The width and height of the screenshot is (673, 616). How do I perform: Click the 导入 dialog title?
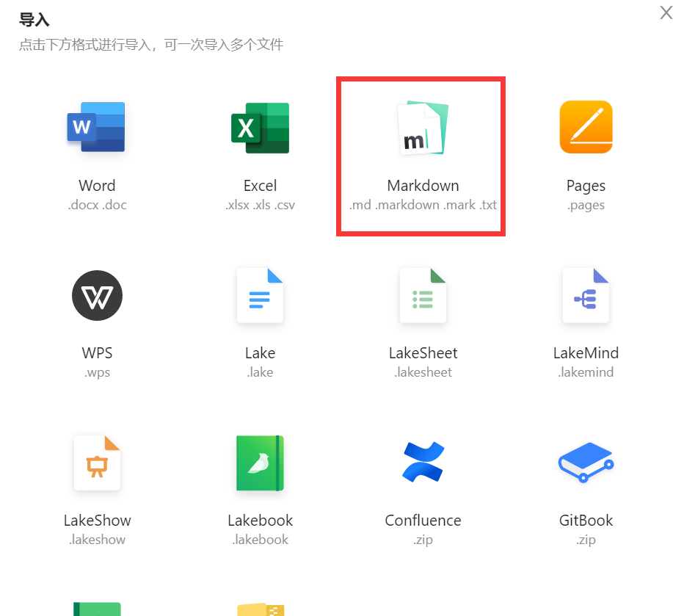(34, 20)
